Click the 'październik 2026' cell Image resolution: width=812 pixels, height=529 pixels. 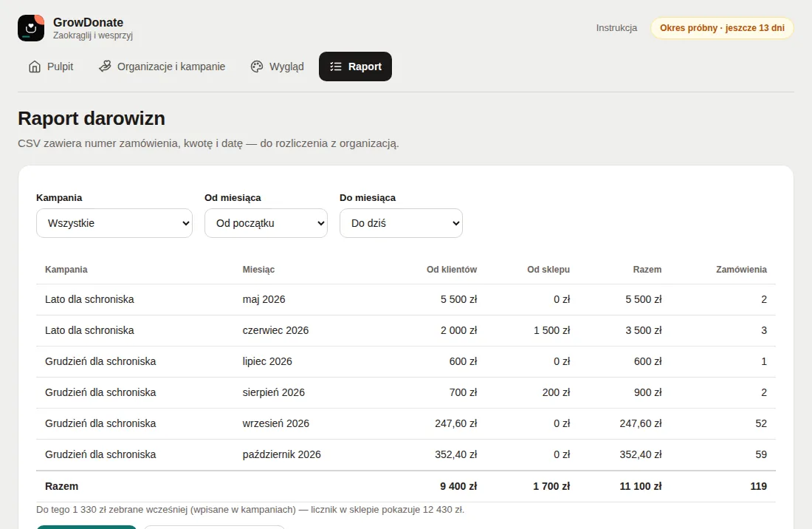point(282,455)
